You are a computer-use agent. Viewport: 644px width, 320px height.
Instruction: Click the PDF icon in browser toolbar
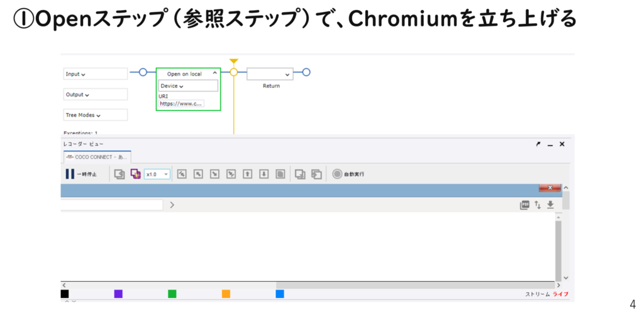[x=525, y=205]
